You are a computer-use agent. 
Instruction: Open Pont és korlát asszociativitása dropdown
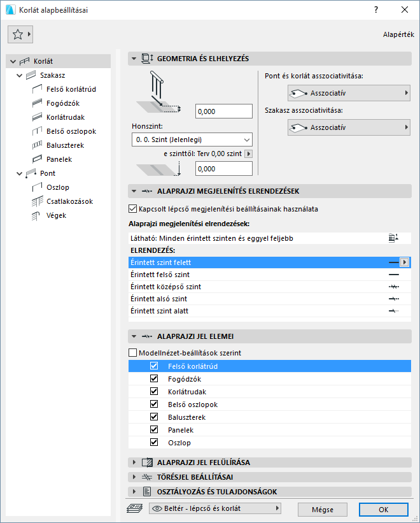point(349,93)
